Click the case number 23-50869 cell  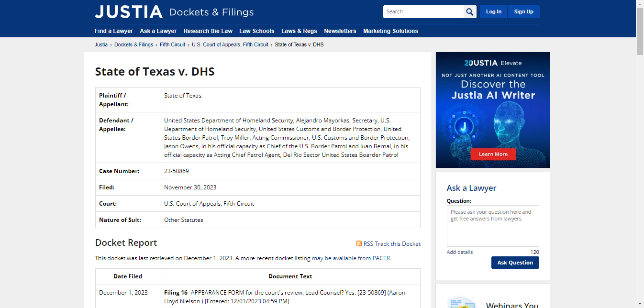pyautogui.click(x=290, y=171)
